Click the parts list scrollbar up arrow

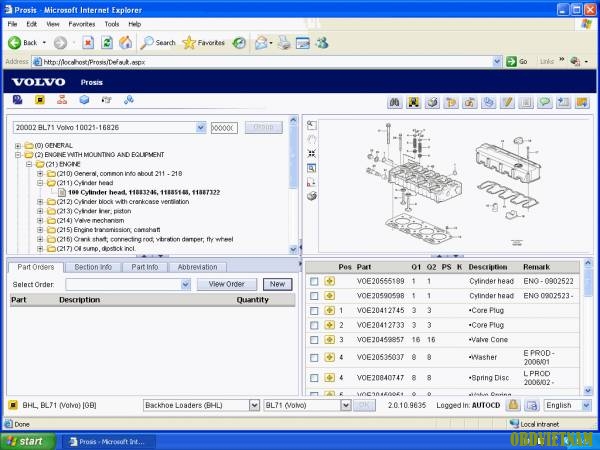coord(588,263)
